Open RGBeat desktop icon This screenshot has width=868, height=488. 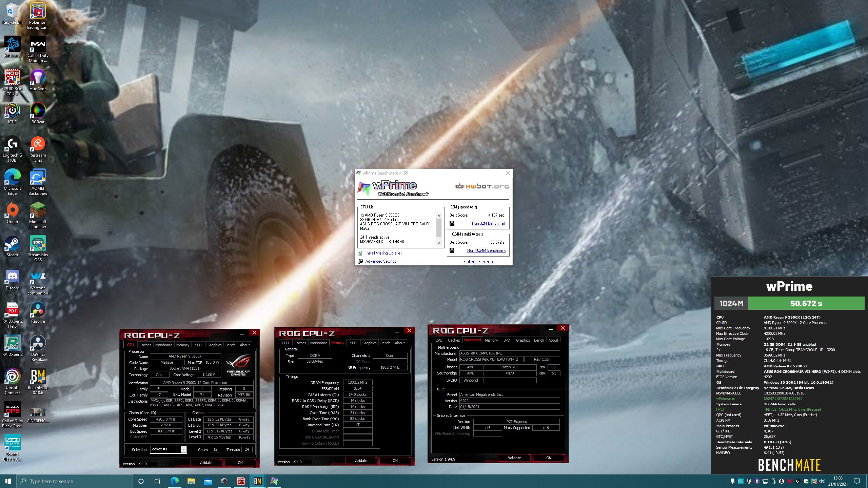coord(38,113)
